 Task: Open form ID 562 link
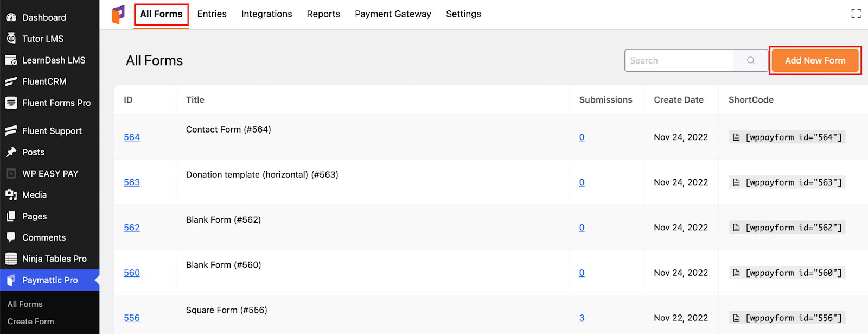(x=132, y=228)
